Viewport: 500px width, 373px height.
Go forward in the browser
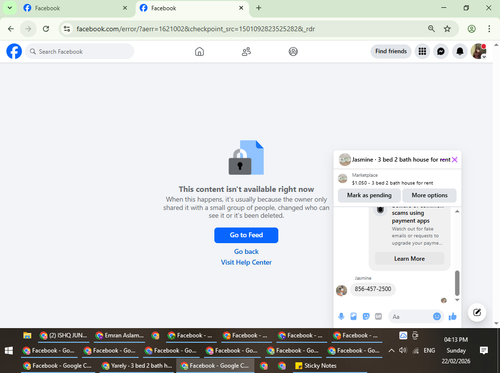28,29
